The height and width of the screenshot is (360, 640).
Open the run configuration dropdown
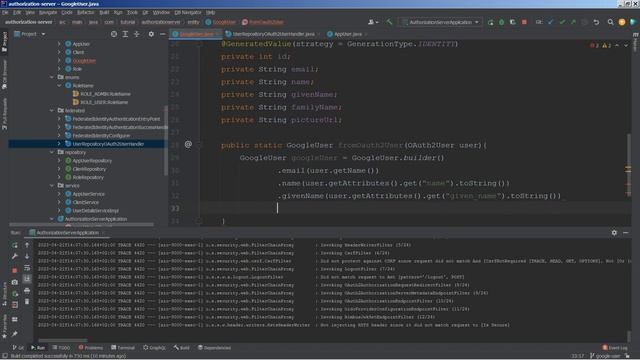tap(440, 22)
